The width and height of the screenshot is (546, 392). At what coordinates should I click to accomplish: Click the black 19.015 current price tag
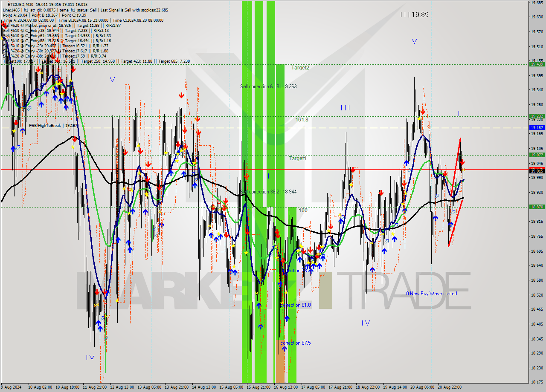point(536,171)
